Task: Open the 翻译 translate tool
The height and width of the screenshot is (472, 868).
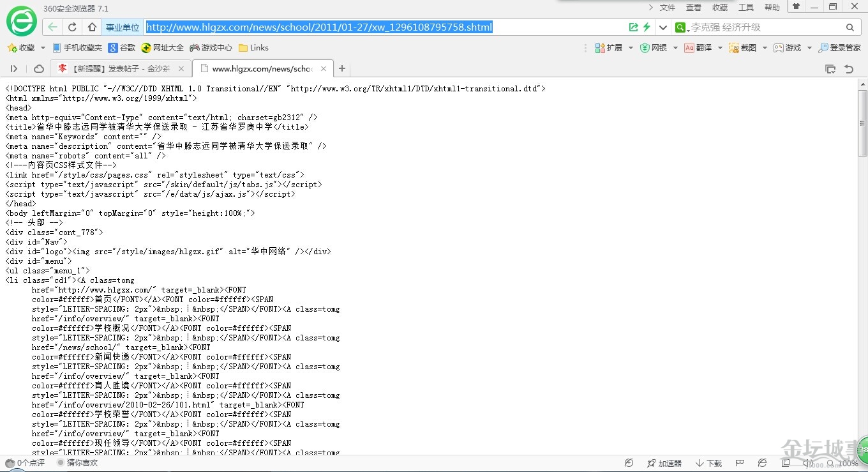Action: click(x=698, y=48)
